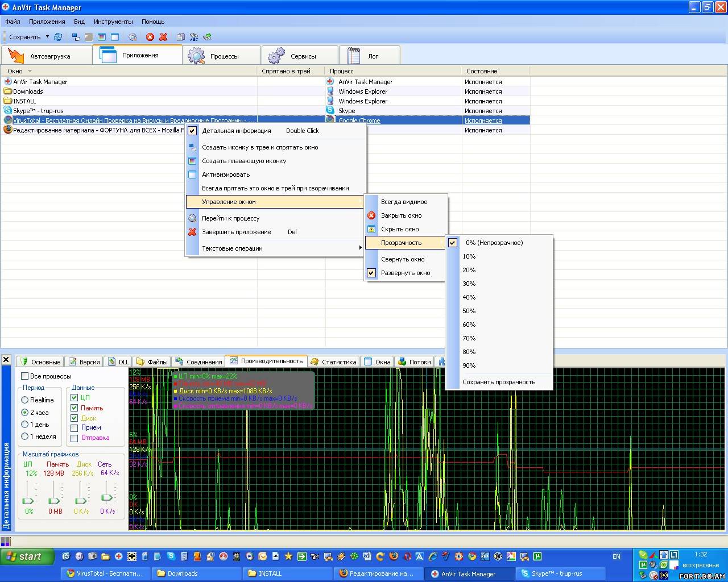Click the red circle X toolbar icon

point(150,37)
